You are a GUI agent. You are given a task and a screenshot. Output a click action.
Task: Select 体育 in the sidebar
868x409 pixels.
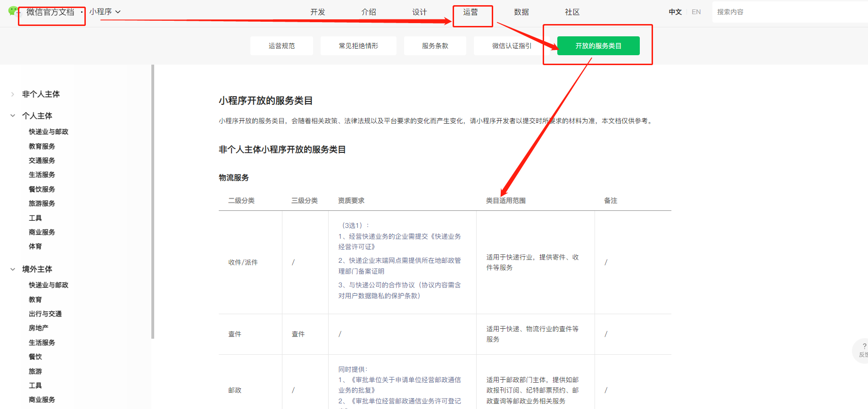(35, 246)
